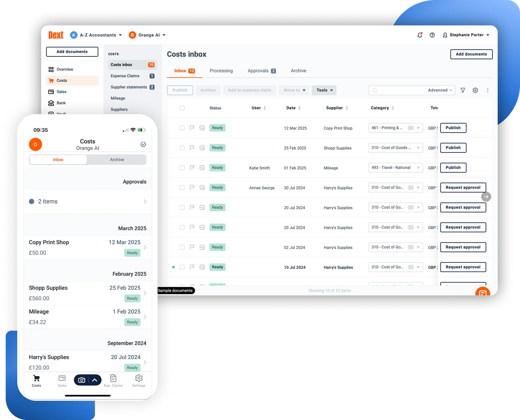Click the filter funnel icon

[463, 90]
